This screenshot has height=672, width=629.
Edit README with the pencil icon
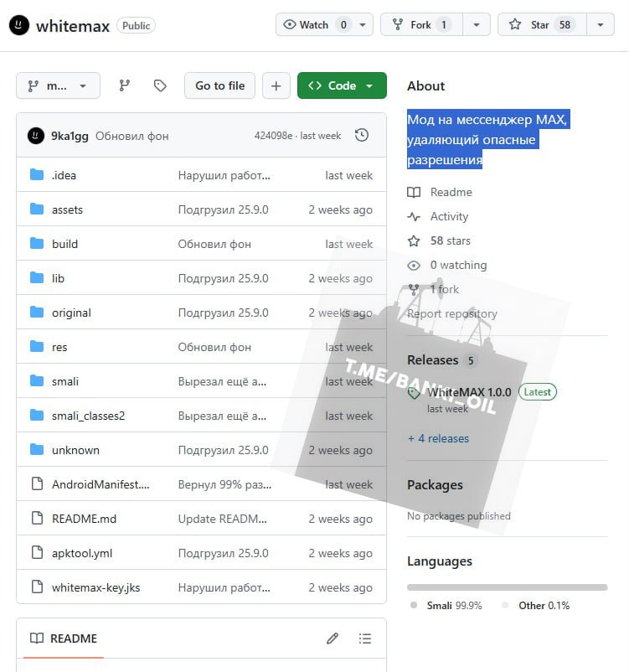click(x=333, y=638)
